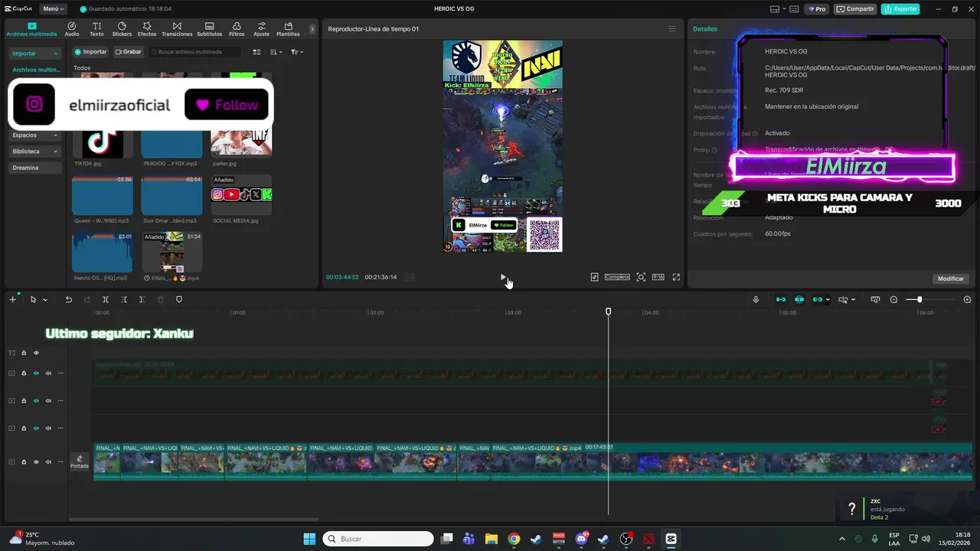
Task: Open the Completa preview quality option
Action: (617, 277)
